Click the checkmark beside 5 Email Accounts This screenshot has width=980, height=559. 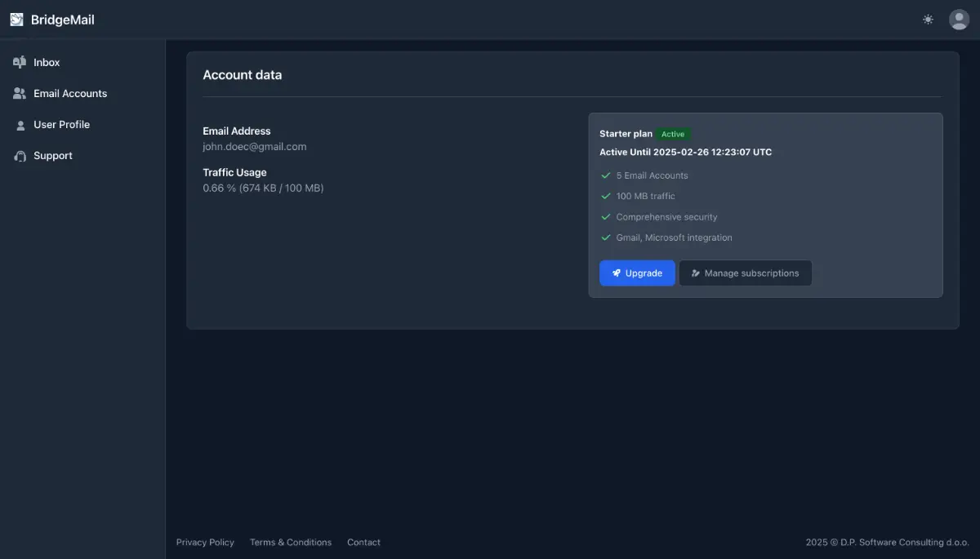[606, 175]
